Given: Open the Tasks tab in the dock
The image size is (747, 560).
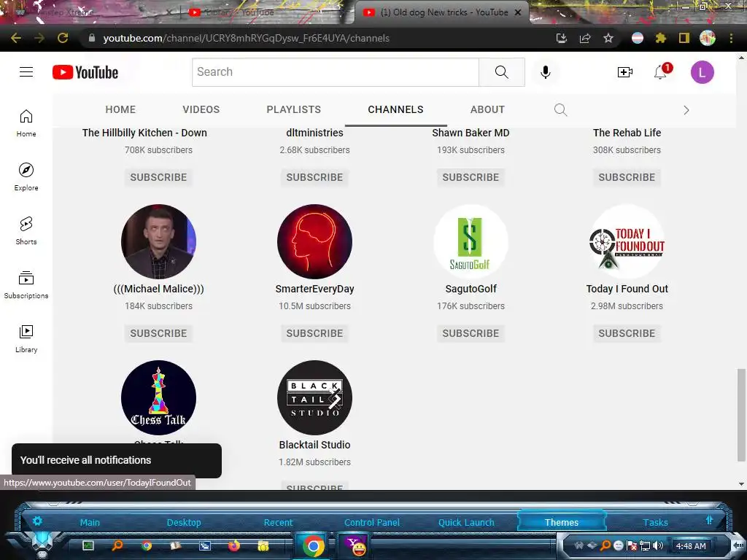Looking at the screenshot, I should [x=655, y=522].
